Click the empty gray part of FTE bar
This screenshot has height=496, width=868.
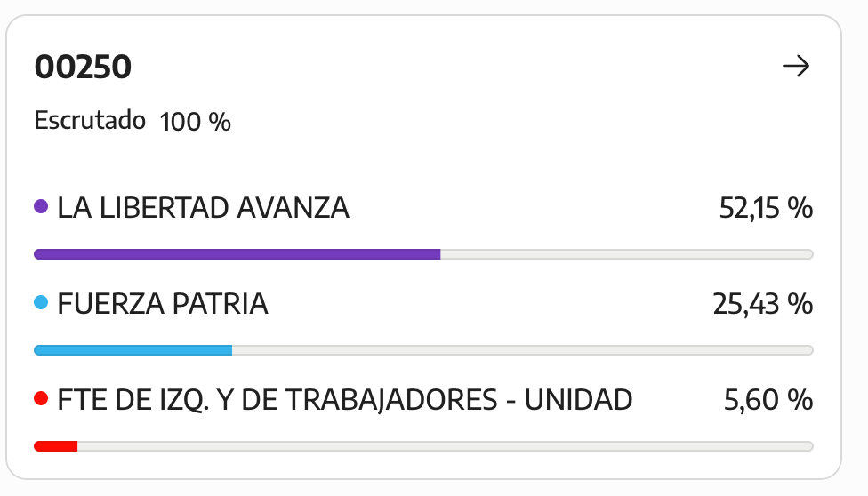(445, 445)
